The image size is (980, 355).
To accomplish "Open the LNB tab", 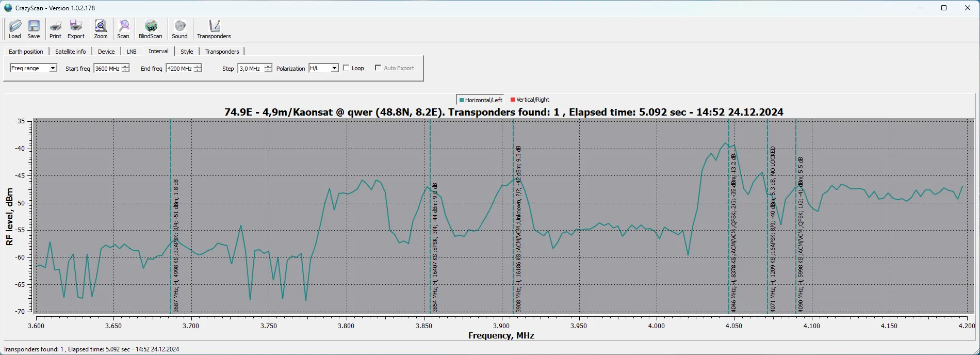I will [x=132, y=52].
